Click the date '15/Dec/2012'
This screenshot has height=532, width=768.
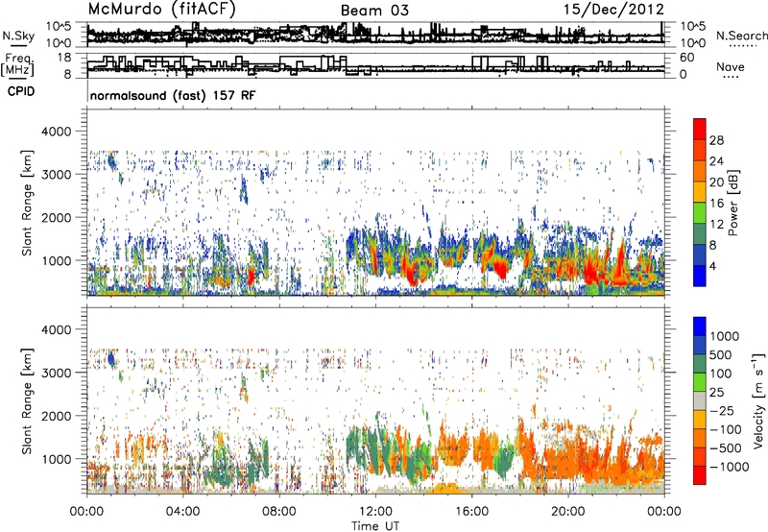(x=613, y=9)
